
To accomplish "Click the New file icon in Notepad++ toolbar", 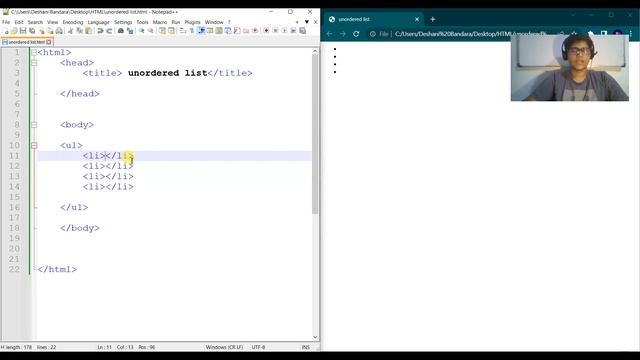I will (x=6, y=31).
